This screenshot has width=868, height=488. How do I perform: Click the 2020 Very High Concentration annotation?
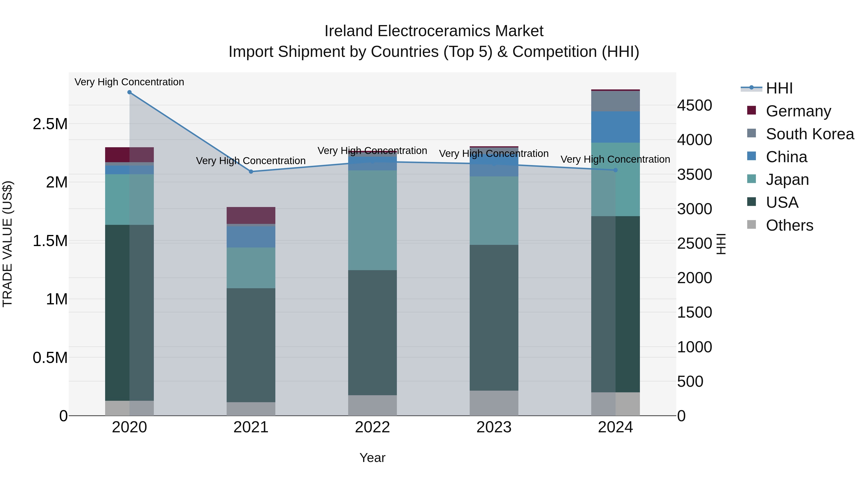click(x=129, y=82)
